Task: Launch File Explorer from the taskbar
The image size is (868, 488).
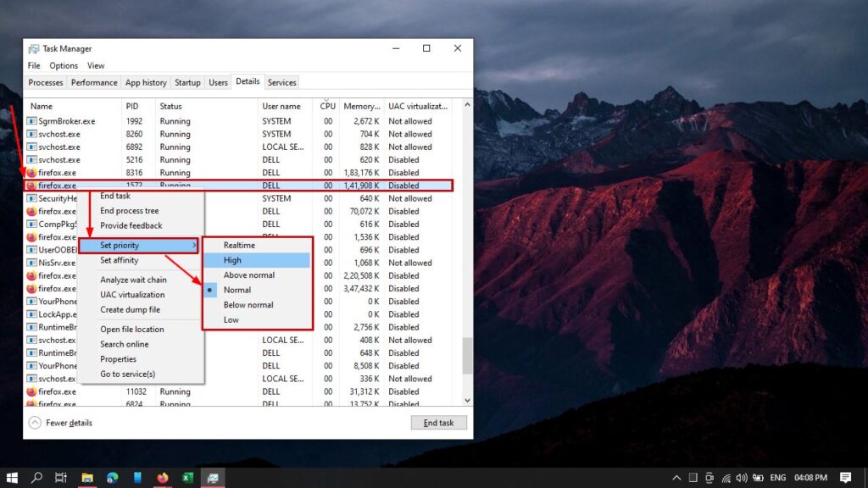Action: coord(87,478)
